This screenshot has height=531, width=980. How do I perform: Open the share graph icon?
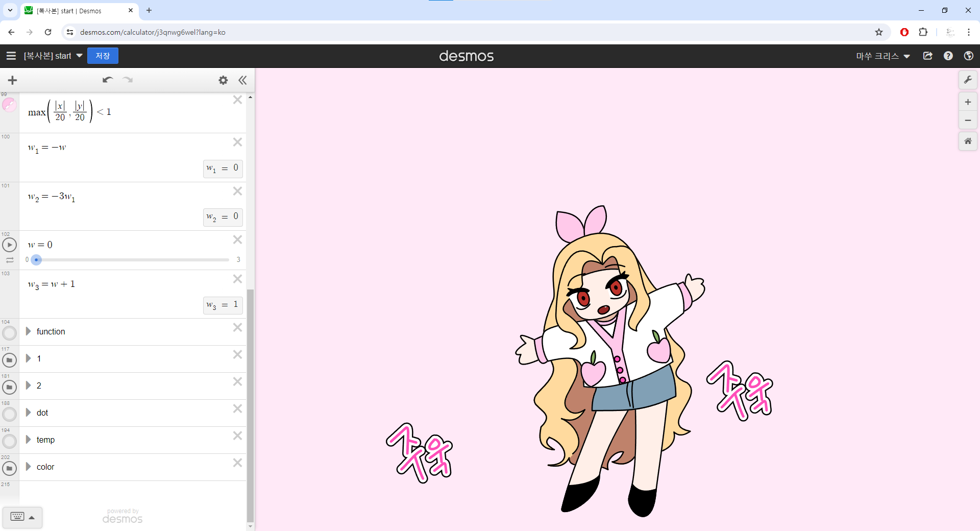(x=928, y=56)
